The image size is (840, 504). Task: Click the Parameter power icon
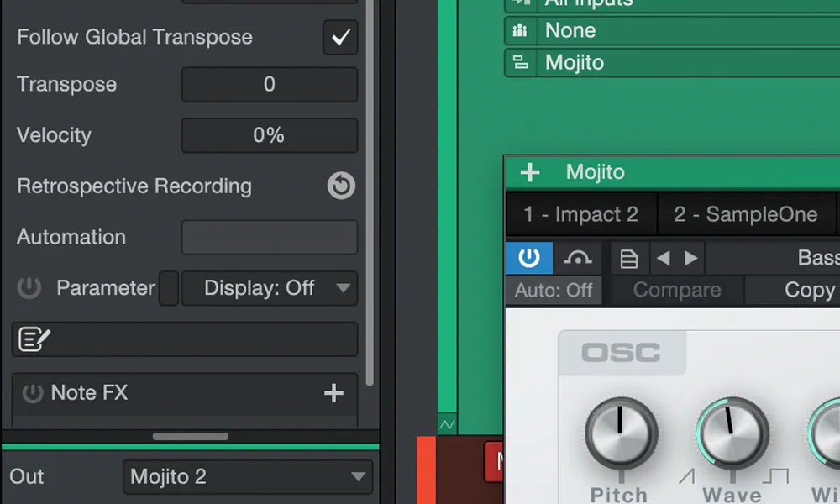tap(29, 288)
